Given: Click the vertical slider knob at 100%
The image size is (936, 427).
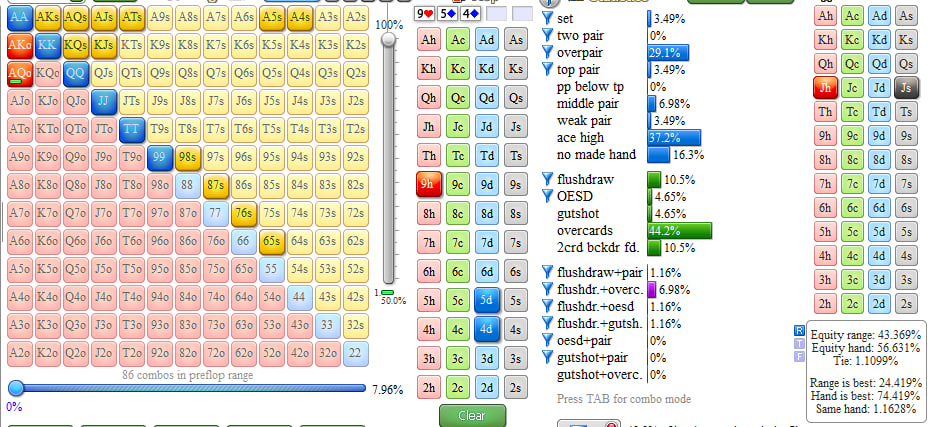Looking at the screenshot, I should 390,38.
